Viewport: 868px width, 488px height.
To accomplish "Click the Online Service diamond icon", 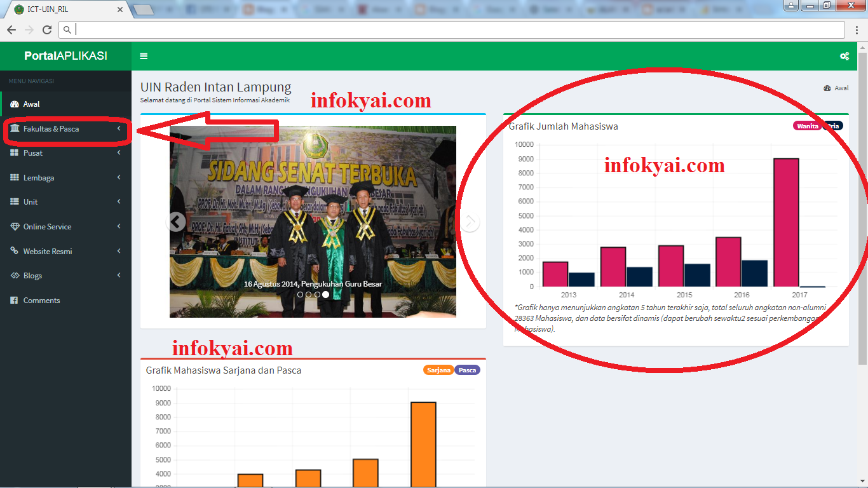I will click(x=15, y=227).
